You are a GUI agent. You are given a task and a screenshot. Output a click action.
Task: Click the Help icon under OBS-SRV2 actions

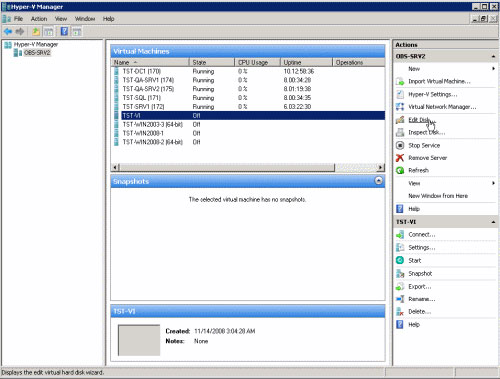pyautogui.click(x=400, y=209)
